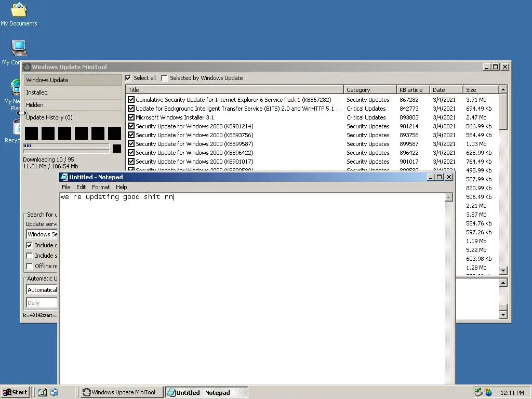Click sixth black toolbar button in MiniTool
This screenshot has width=532, height=399.
114,134
